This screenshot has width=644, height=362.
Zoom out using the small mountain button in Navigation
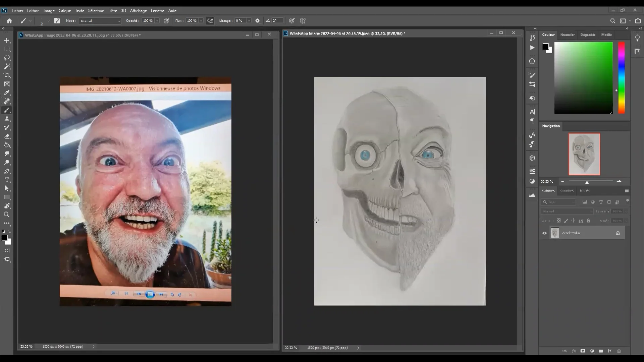click(x=563, y=181)
